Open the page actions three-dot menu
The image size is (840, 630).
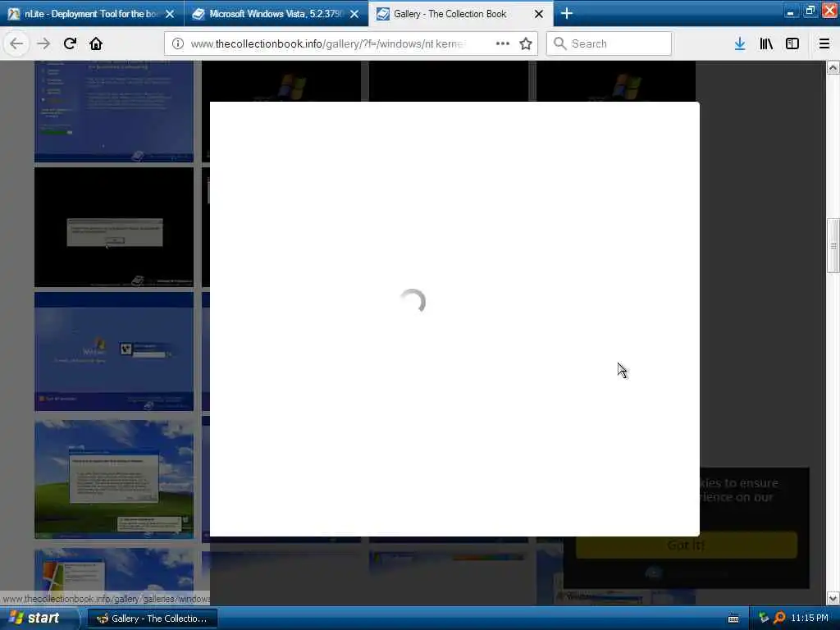503,43
